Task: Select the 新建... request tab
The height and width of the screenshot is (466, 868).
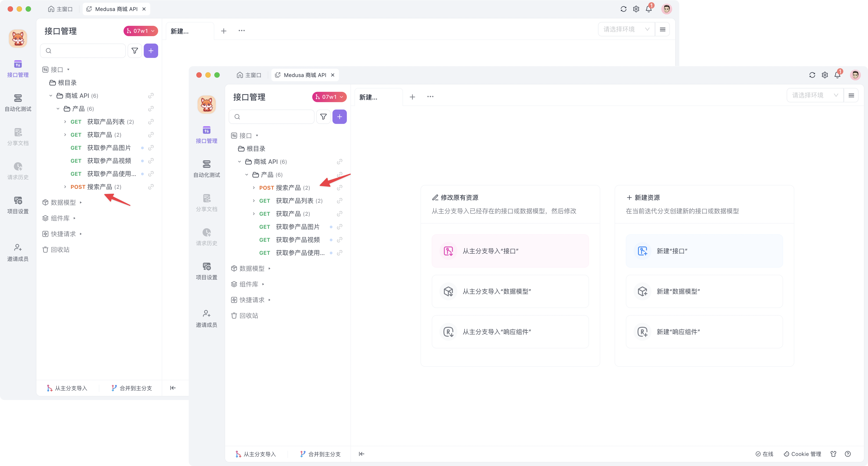Action: 368,97
